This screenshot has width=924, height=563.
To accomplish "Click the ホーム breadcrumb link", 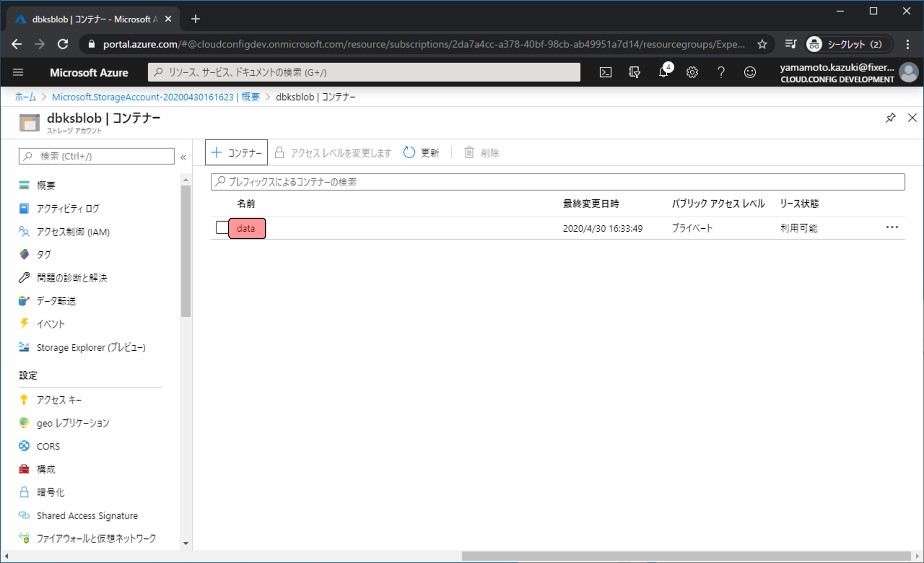I will 25,97.
